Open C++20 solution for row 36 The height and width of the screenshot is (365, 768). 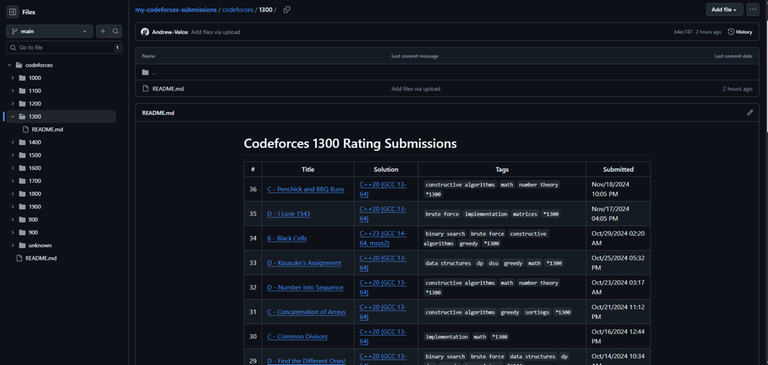[383, 189]
